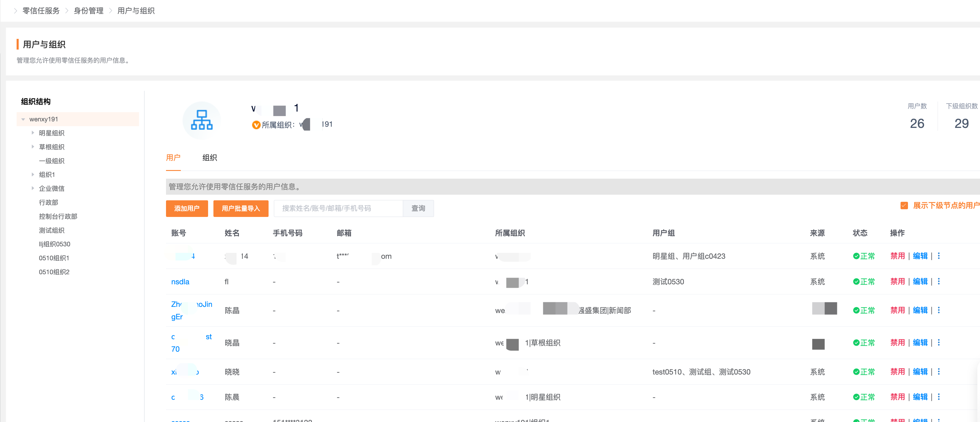This screenshot has width=980, height=422.
Task: Open the nsdla account link
Action: [180, 282]
